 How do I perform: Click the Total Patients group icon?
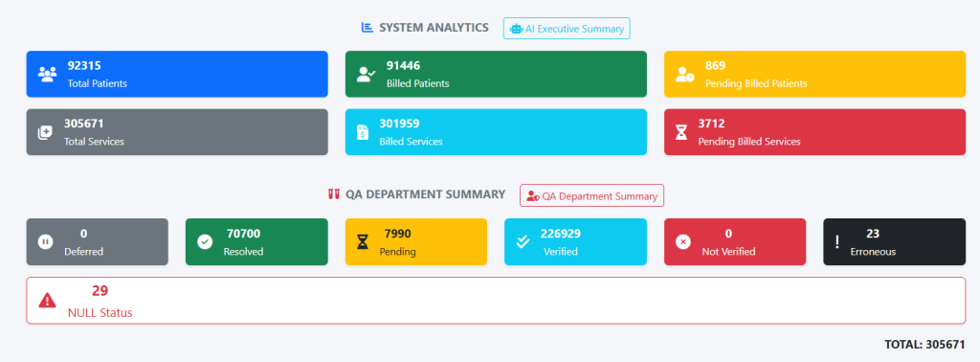click(47, 75)
